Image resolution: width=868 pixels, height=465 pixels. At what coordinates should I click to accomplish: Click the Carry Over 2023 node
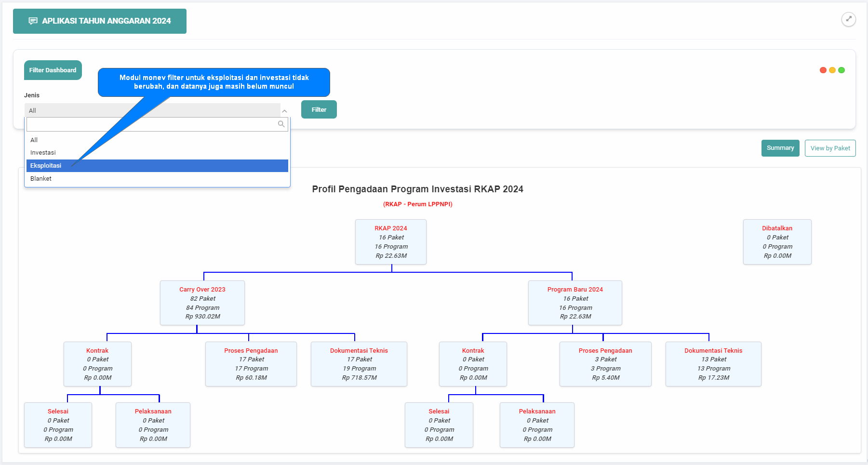(202, 303)
